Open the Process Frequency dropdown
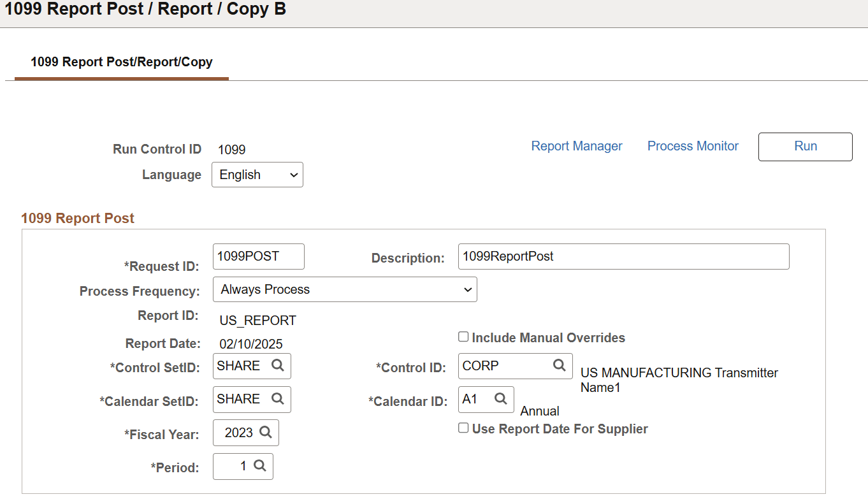 345,289
